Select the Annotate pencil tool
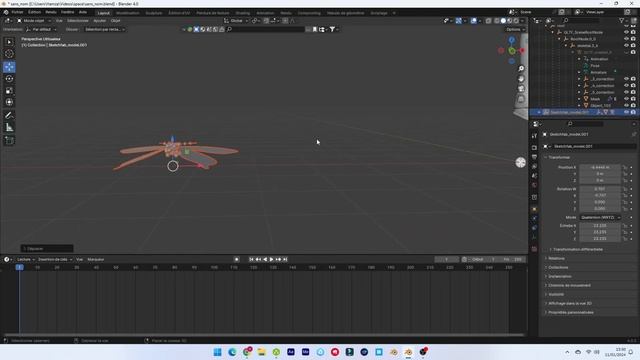 coord(9,115)
